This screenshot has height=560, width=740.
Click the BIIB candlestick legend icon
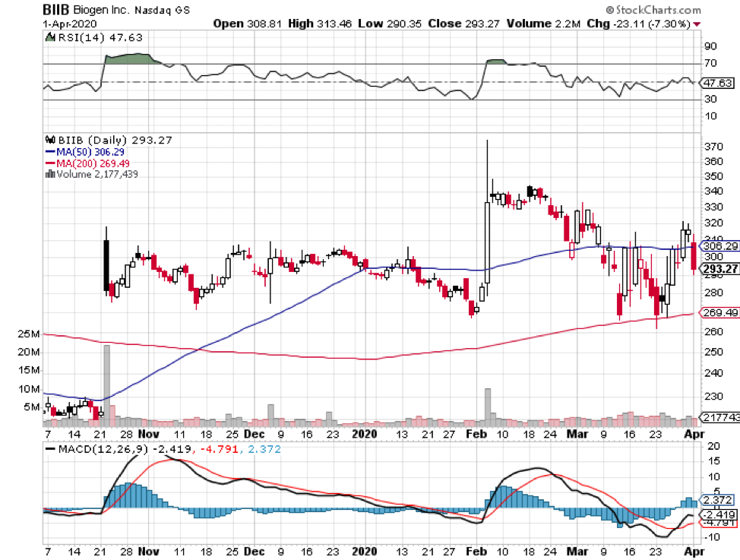[50, 140]
